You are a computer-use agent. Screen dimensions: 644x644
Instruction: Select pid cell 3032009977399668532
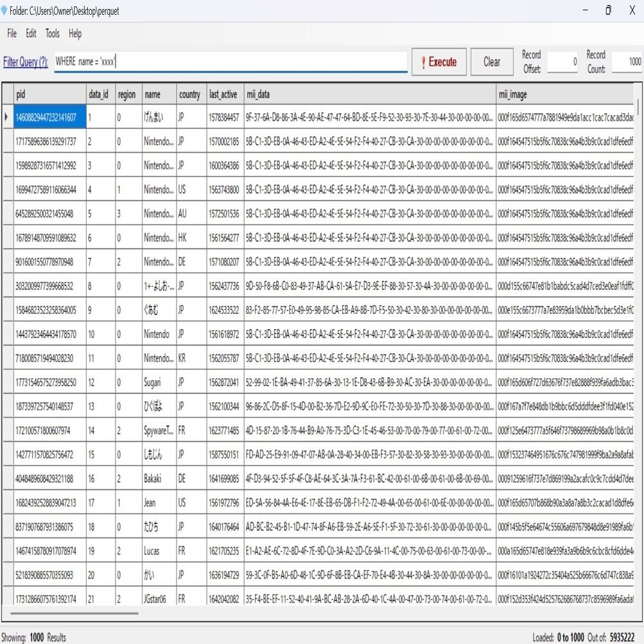click(x=49, y=286)
